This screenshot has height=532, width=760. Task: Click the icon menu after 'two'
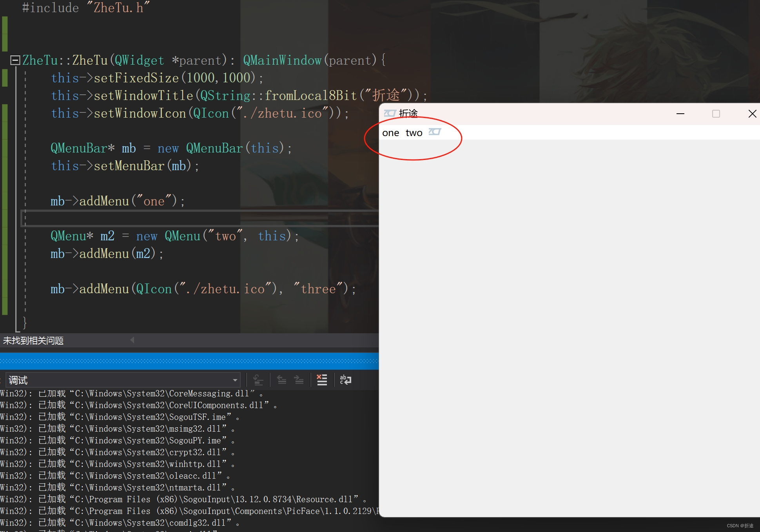(435, 132)
